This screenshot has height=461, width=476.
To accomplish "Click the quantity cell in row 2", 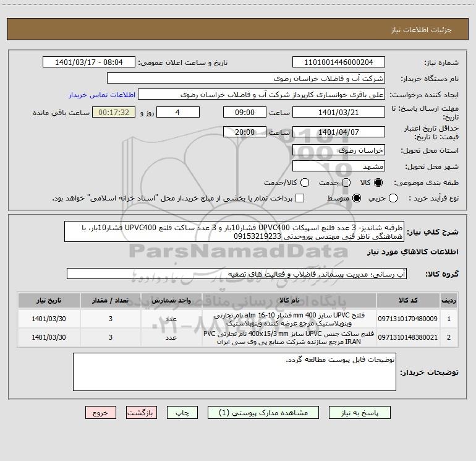I will coord(111,337).
